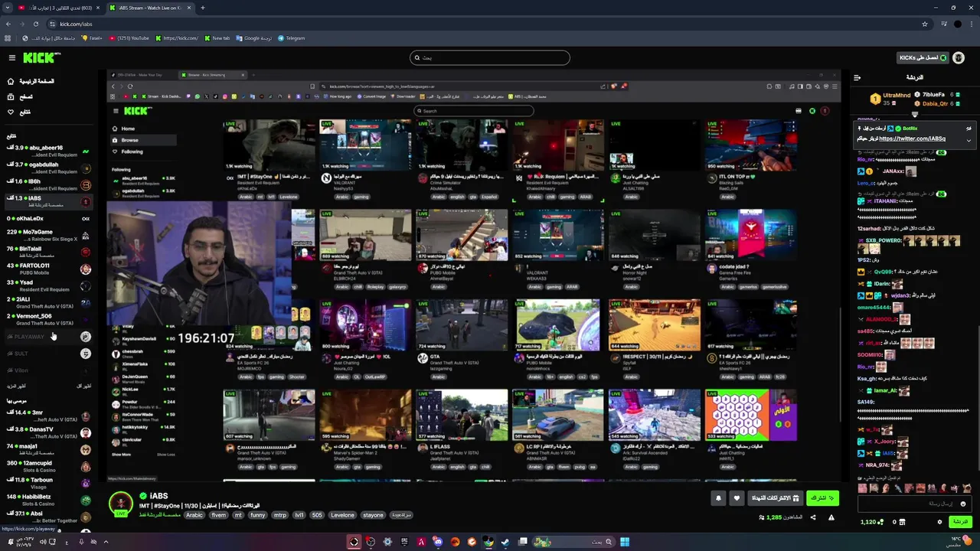Click the stayone stream tag
This screenshot has width=980, height=551.
coord(373,515)
